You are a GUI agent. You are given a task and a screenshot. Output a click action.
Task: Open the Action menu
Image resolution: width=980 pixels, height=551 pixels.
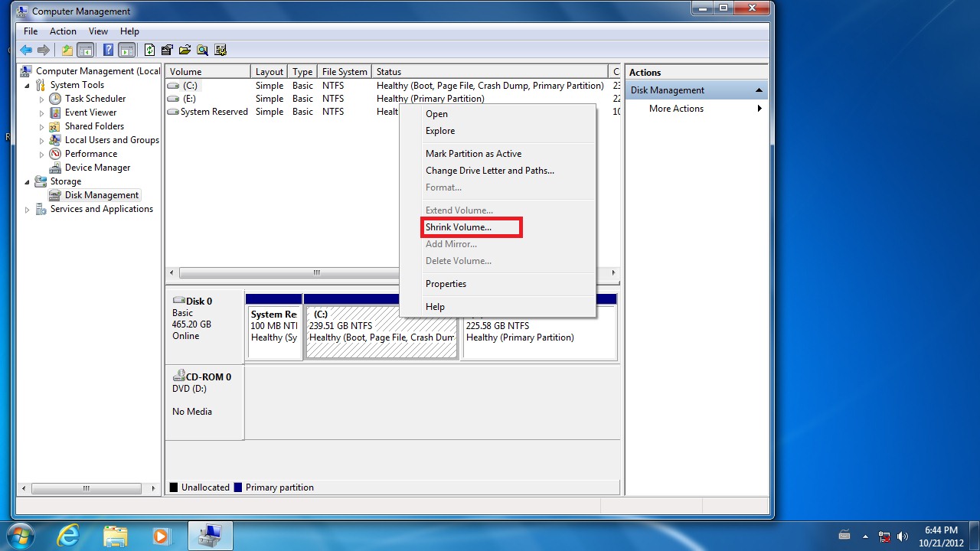click(63, 31)
